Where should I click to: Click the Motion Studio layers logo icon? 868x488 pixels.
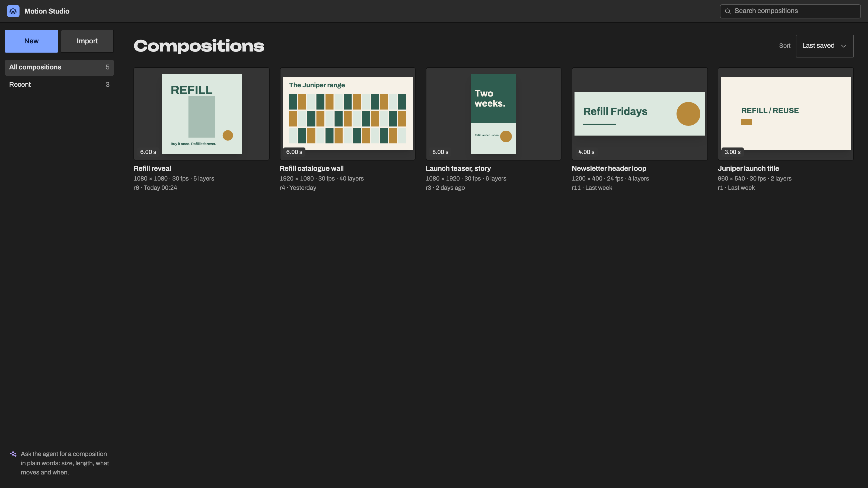13,11
